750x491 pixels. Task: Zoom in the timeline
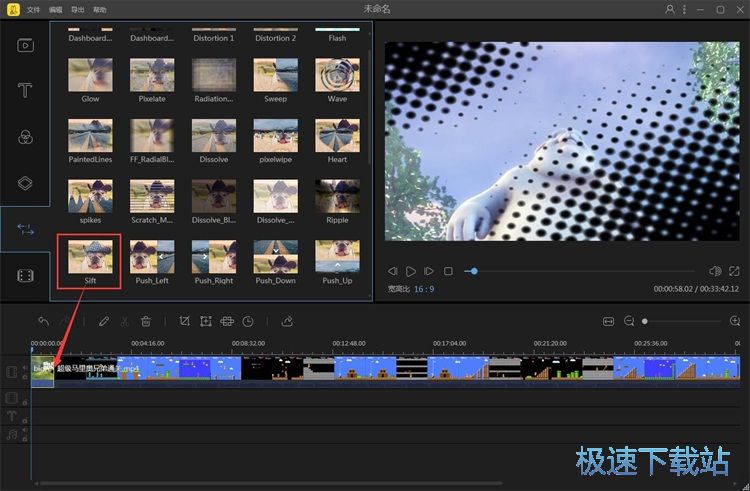(735, 321)
